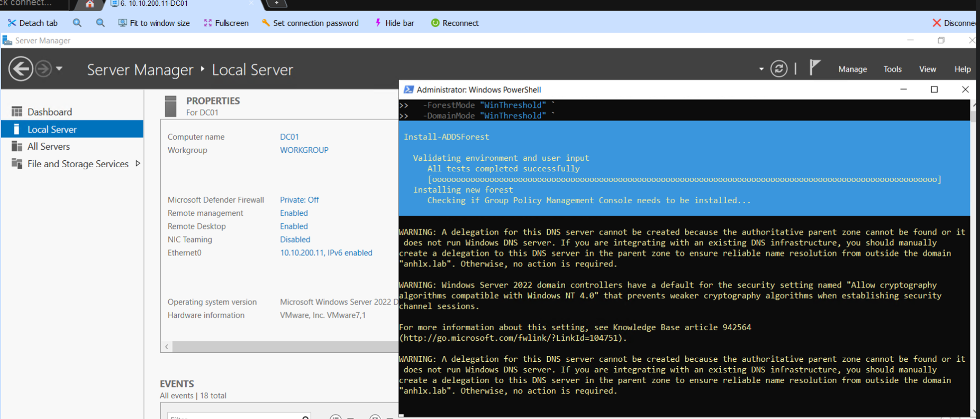Restore down the Server Manager window
The width and height of the screenshot is (980, 419).
(941, 40)
